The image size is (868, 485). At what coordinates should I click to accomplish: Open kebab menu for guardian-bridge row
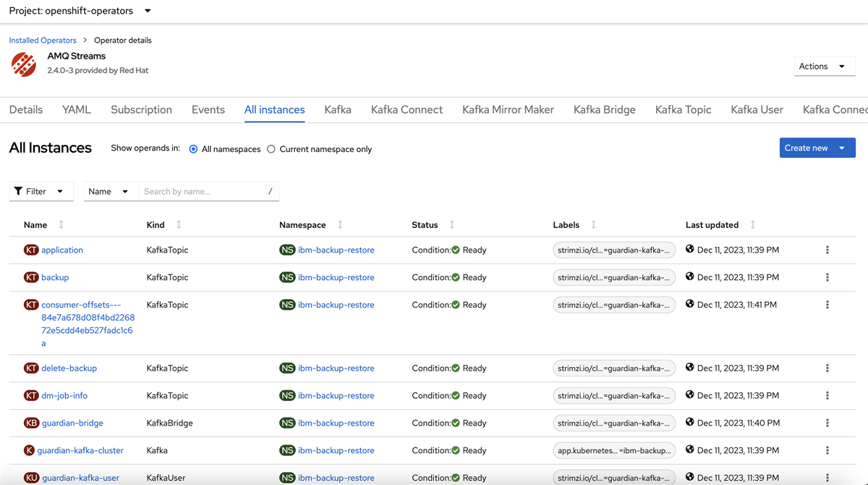(827, 423)
